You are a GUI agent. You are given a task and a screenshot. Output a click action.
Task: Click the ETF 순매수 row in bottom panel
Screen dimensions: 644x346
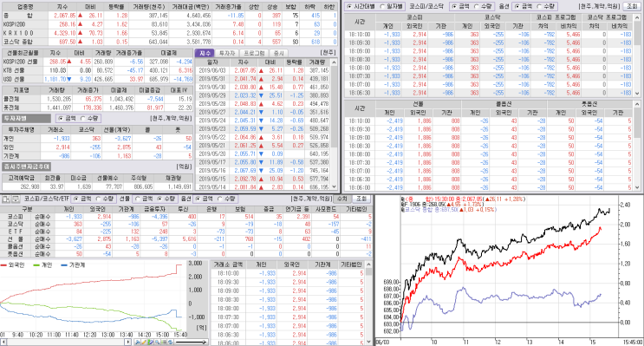point(187,232)
